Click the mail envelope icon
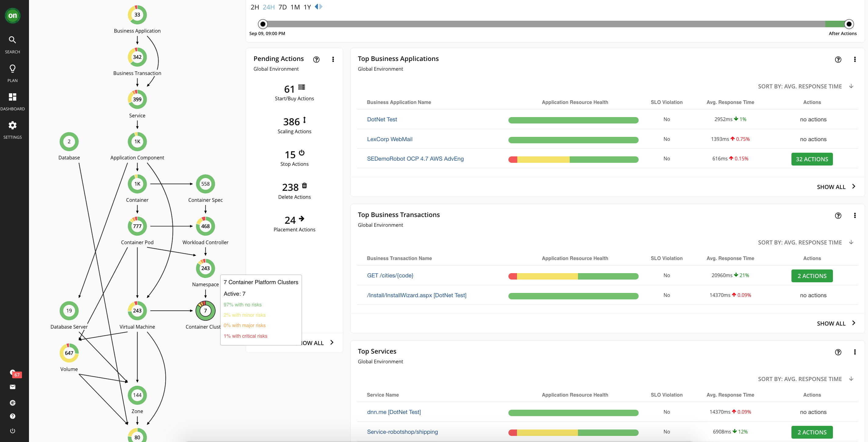 (x=13, y=387)
